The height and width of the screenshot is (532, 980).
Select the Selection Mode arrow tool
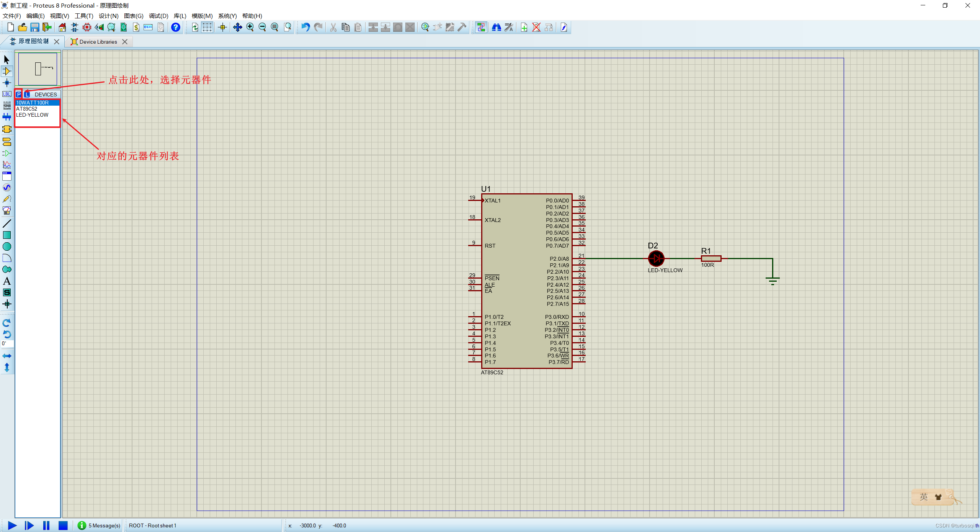pos(7,59)
